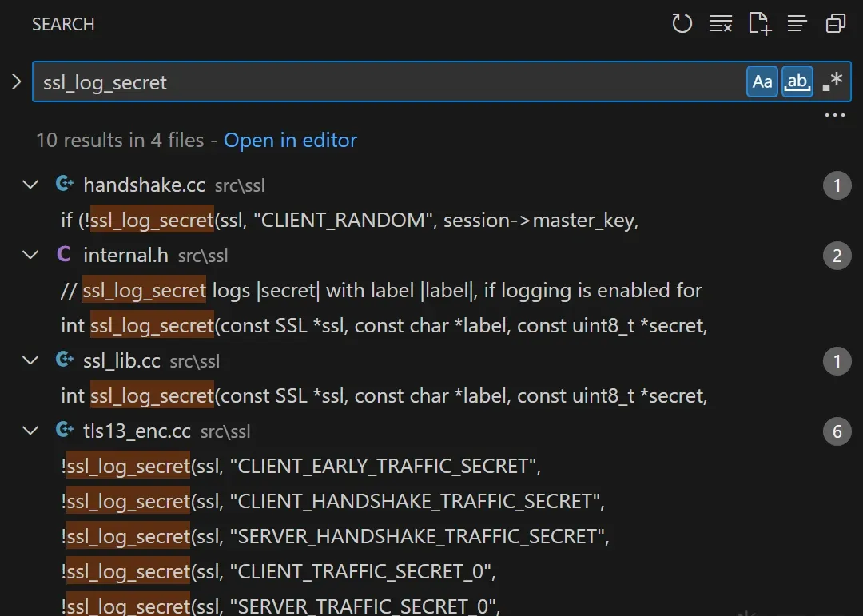
Task: Open the int ssl_log_secret match under internal.h
Action: [384, 326]
